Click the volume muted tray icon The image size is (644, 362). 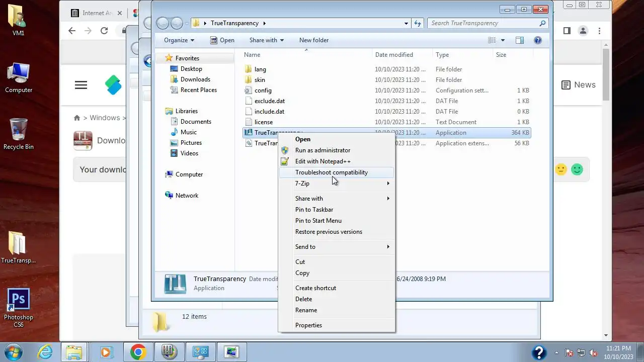tap(593, 353)
